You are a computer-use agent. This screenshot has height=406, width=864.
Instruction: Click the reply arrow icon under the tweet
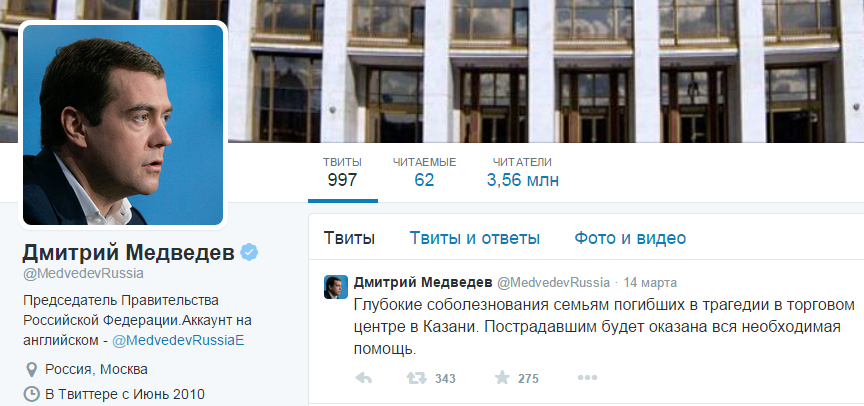[x=363, y=378]
